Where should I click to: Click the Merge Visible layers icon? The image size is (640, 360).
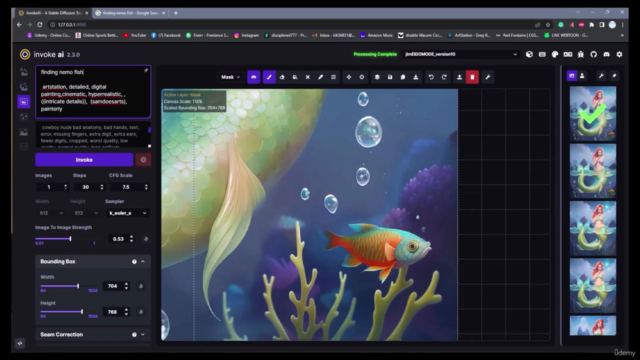(x=377, y=77)
